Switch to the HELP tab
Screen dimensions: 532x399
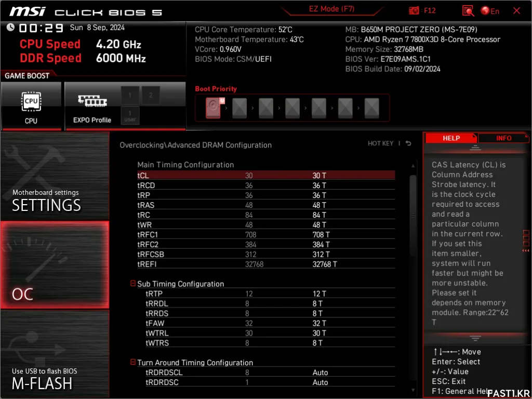451,138
